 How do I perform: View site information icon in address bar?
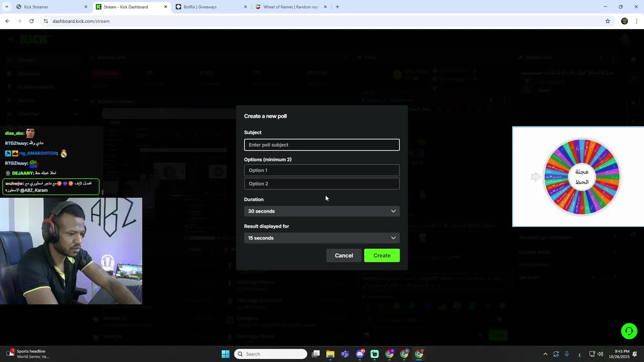tap(46, 21)
